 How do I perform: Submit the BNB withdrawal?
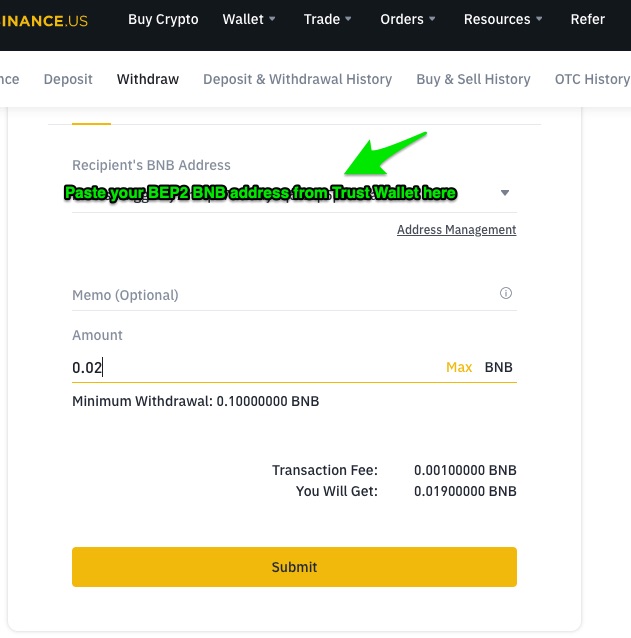point(294,567)
